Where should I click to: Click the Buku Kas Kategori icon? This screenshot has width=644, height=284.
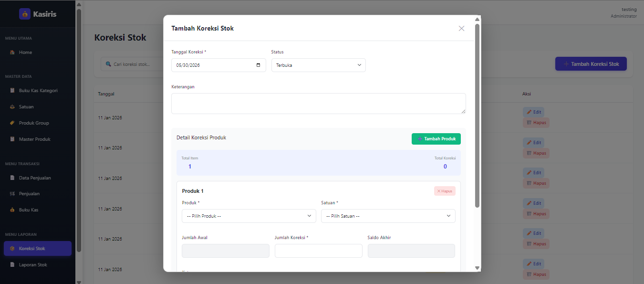tap(12, 91)
